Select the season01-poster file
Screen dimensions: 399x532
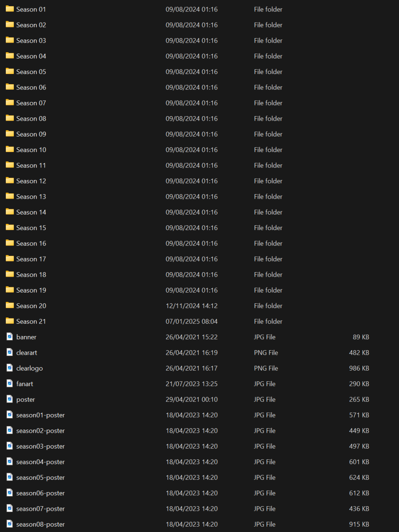40,415
